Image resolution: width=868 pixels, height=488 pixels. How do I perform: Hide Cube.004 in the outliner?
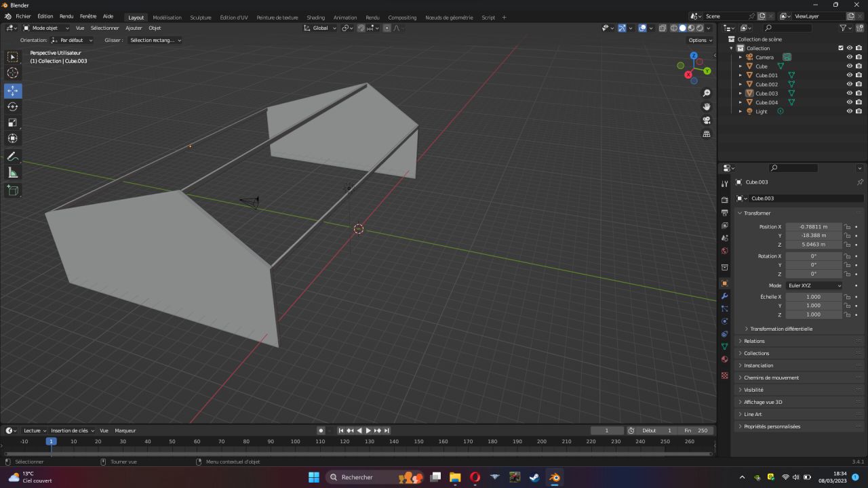coord(850,102)
